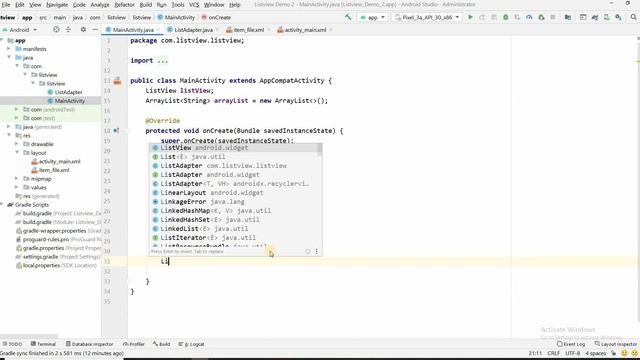Open the Logcat tool window
Screen dimensions: 640x360
(191, 344)
